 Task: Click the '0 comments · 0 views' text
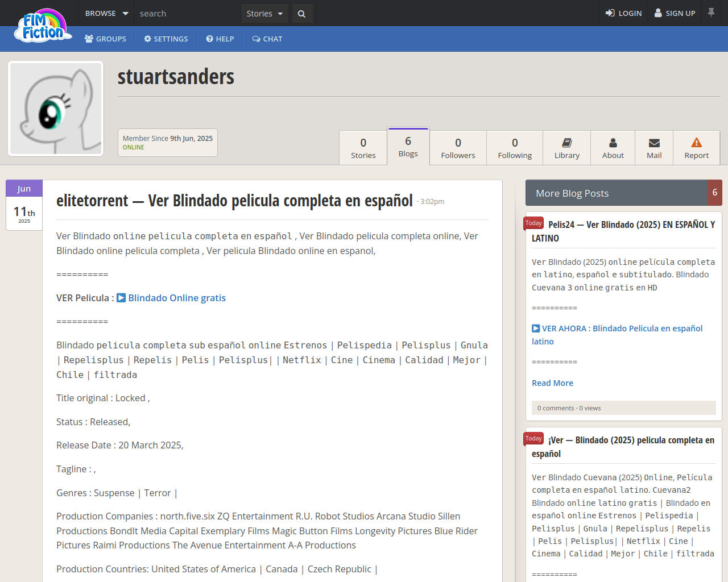[x=569, y=408]
